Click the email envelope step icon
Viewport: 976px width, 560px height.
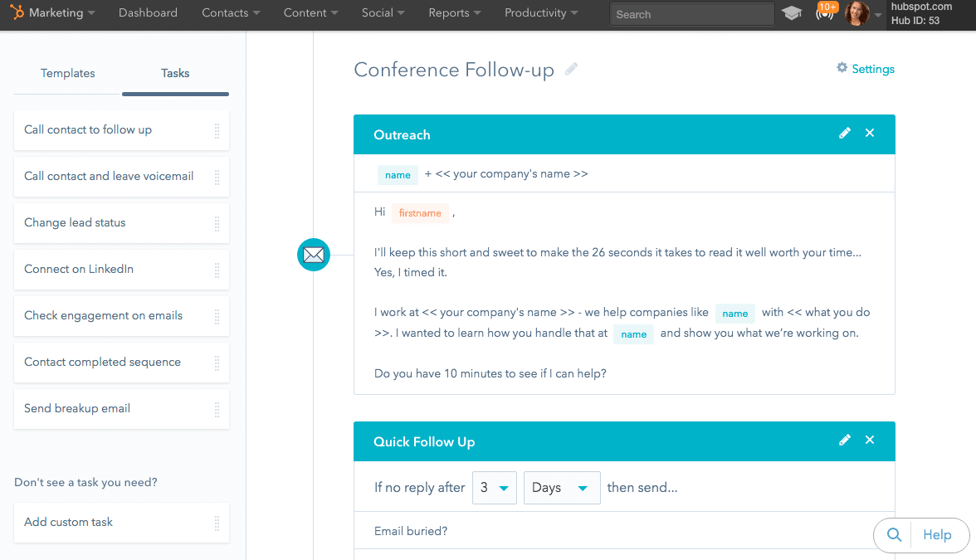point(314,255)
